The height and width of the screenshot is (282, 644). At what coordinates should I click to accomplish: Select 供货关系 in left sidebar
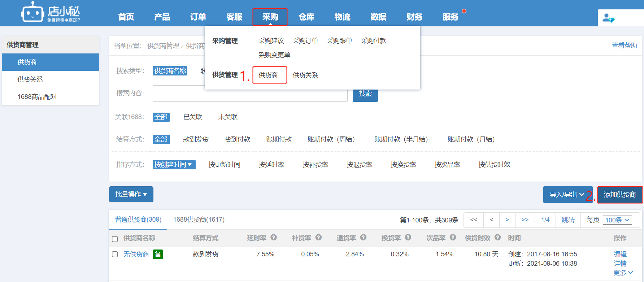click(51, 79)
